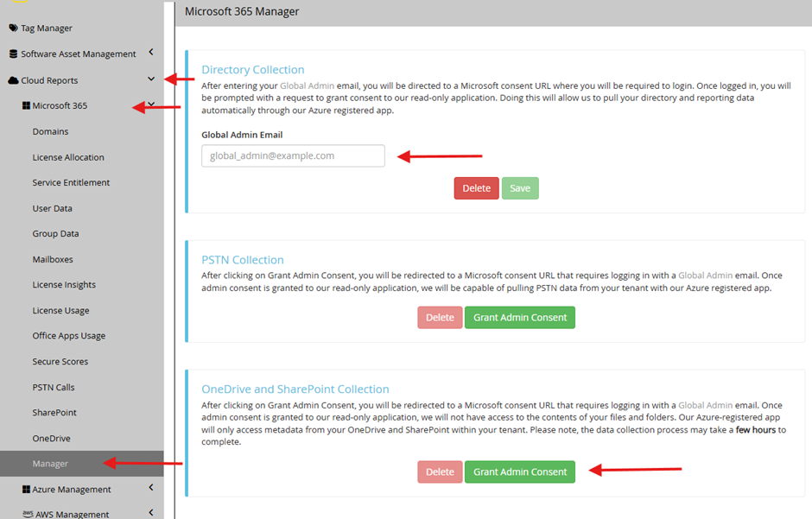Open Tag Manager in sidebar

click(x=47, y=28)
